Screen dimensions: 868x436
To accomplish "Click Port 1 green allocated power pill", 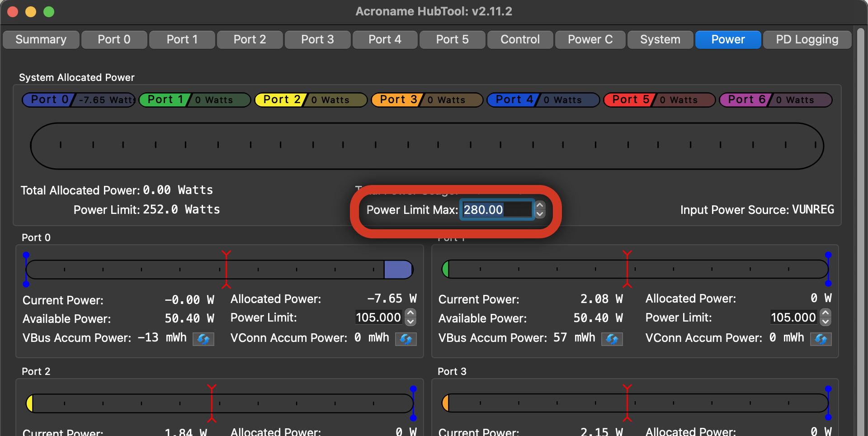I will tap(195, 100).
